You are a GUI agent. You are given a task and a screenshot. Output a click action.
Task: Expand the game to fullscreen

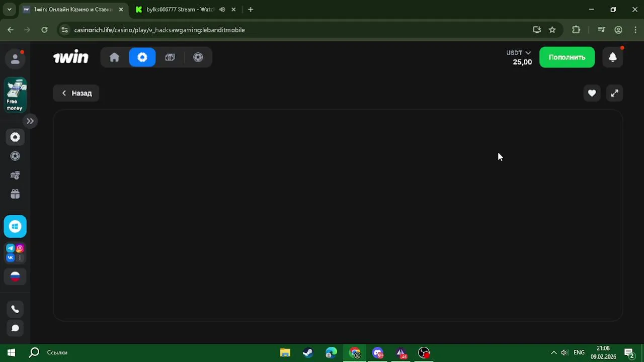(x=615, y=93)
